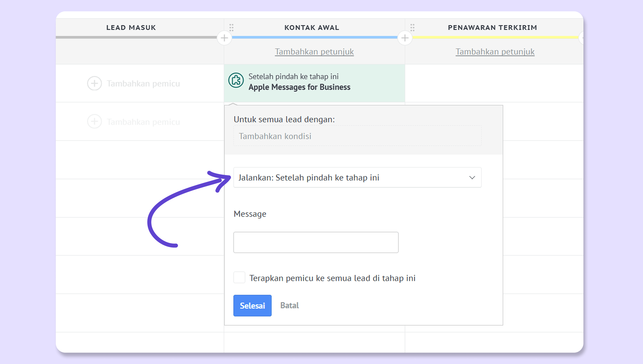Select the Penawaran Terkirim stage header
This screenshot has width=643, height=364.
(x=492, y=27)
